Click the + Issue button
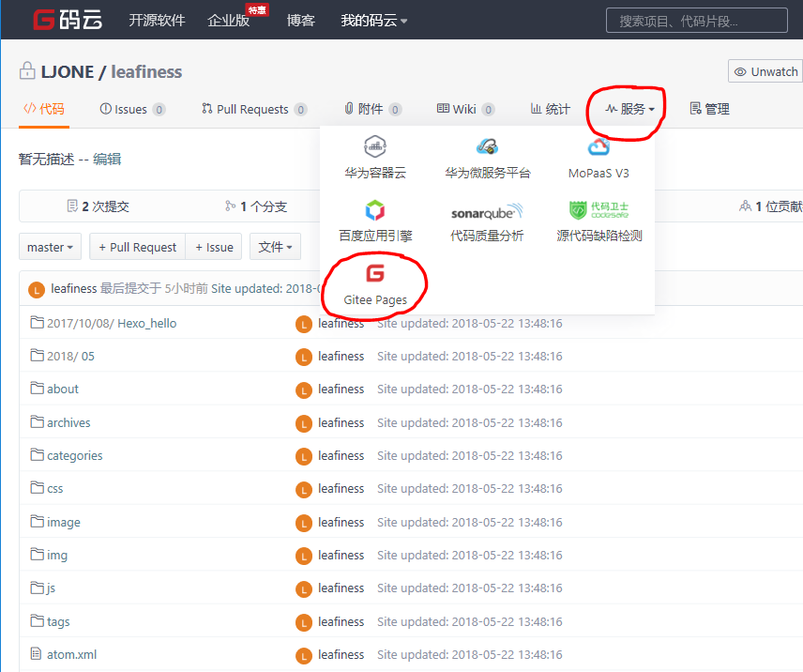Screen dimensions: 803x672 tap(214, 247)
